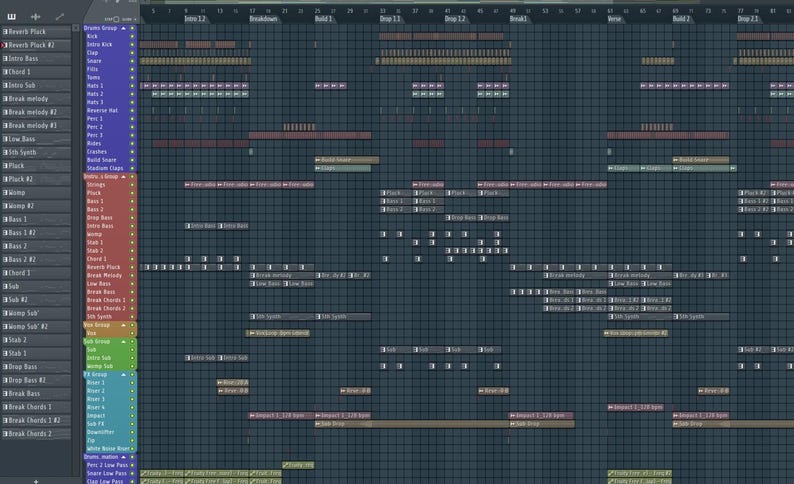The height and width of the screenshot is (484, 794).
Task: Mute the Reverb Pluck track
Action: tap(132, 267)
